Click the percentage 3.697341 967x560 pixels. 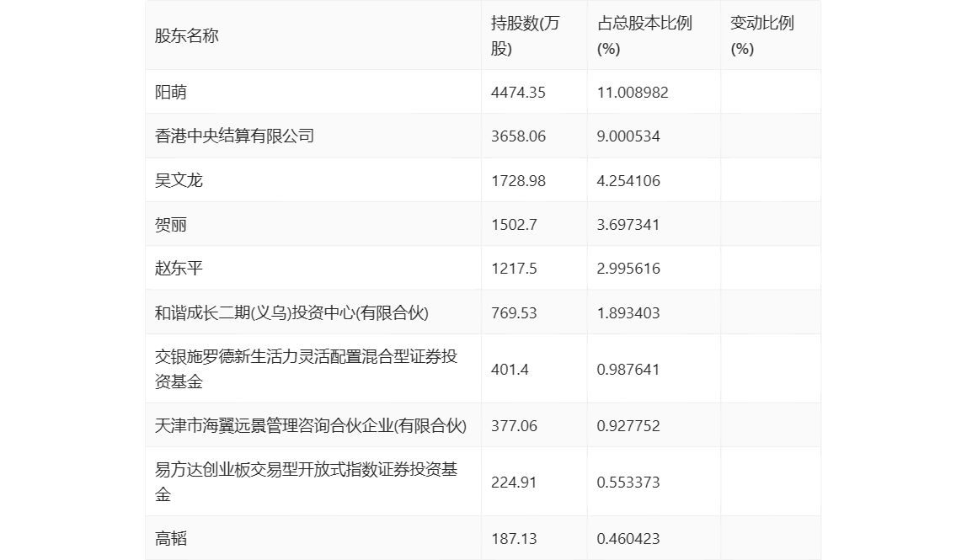click(628, 225)
